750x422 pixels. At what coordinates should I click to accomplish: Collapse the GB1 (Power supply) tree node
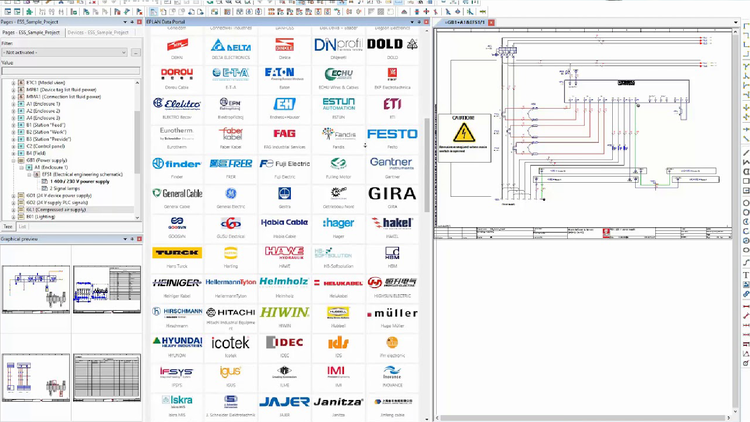tap(13, 159)
